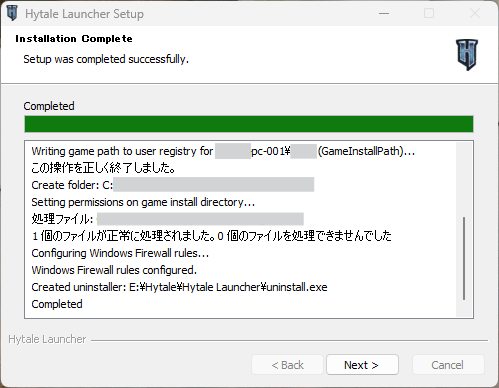Click the 'Hytale Launcher Setup' window title

pos(84,14)
